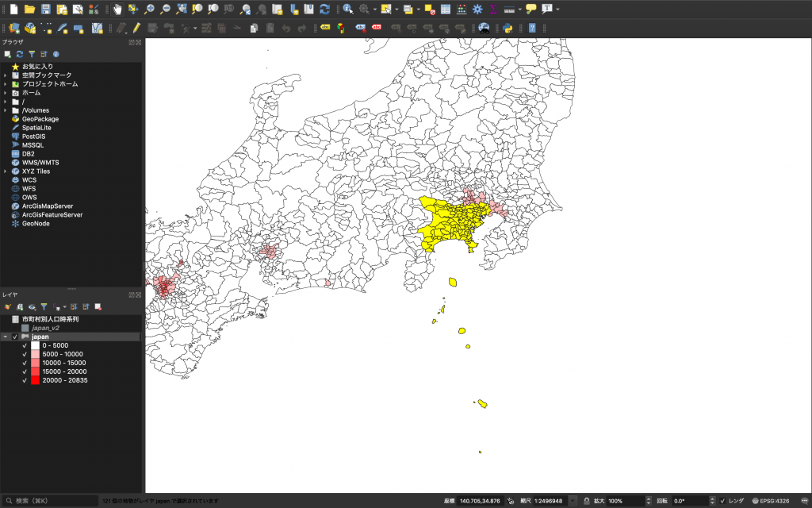Viewport: 812px width, 508px height.
Task: Open the Field Calculator abacus icon
Action: pos(462,9)
